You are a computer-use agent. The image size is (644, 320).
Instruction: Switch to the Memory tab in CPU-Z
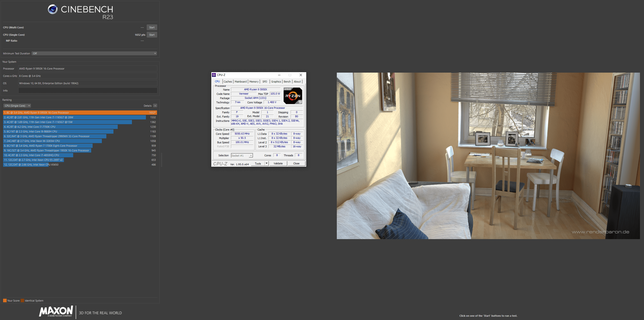coord(254,82)
